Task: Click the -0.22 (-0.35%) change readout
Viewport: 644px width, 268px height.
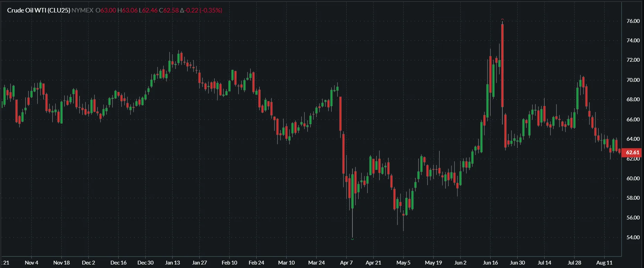Action: [201, 10]
